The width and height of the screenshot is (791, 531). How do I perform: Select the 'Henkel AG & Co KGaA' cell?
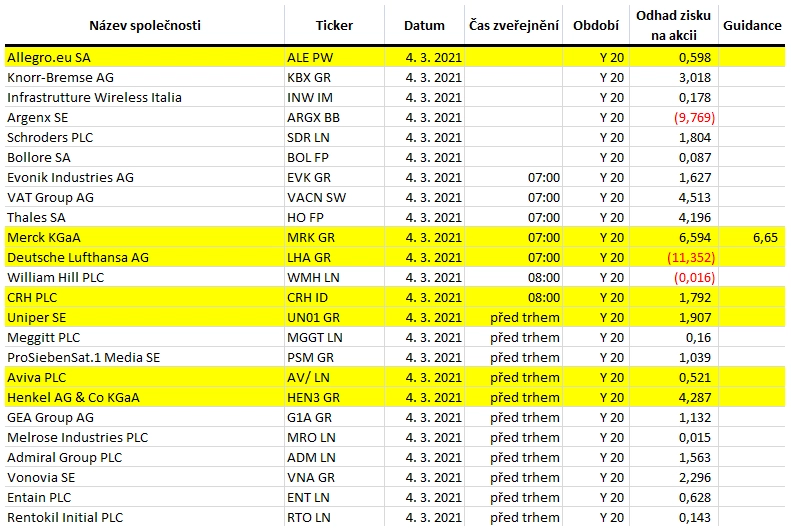click(145, 397)
